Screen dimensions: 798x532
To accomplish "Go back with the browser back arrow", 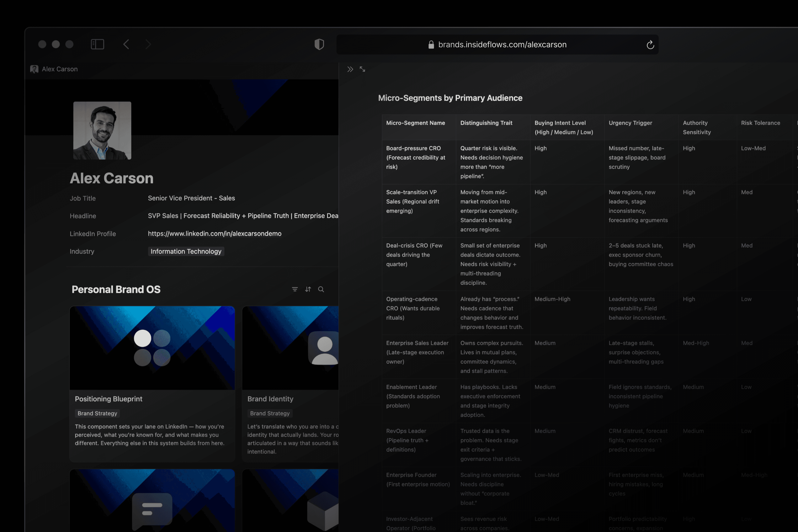I will [x=126, y=44].
